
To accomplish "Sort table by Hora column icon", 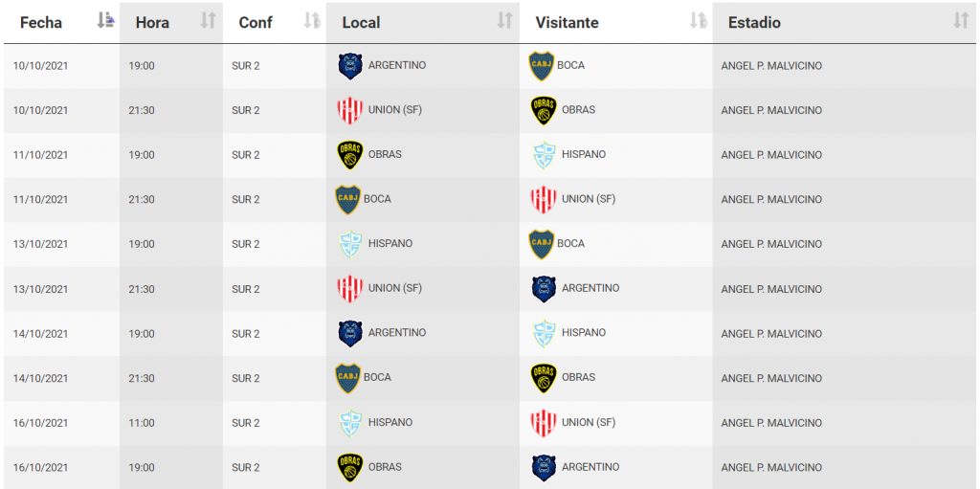I will point(208,21).
